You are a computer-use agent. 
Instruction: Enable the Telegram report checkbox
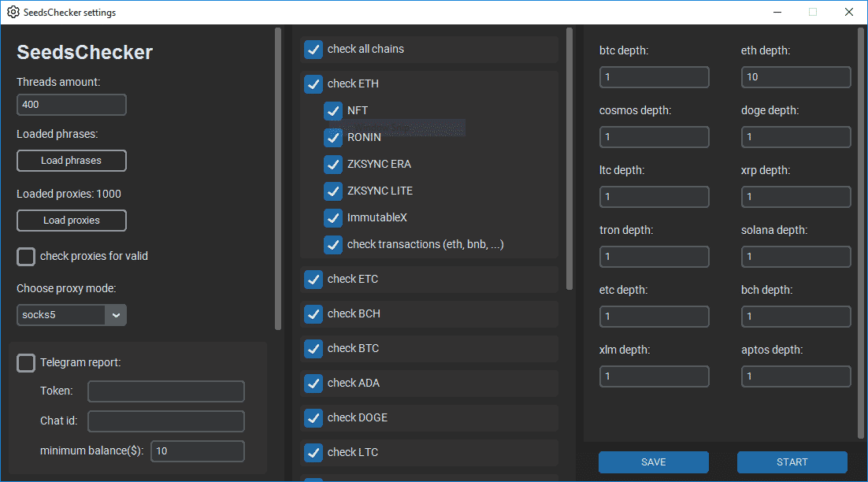(x=26, y=363)
